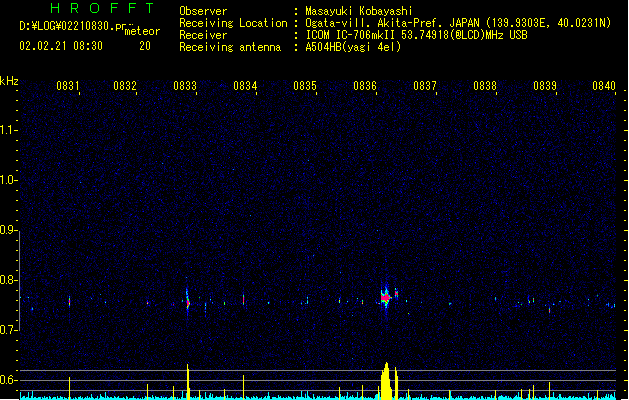
Task: Click the 1.0 frequency axis label
Action: (x=8, y=180)
